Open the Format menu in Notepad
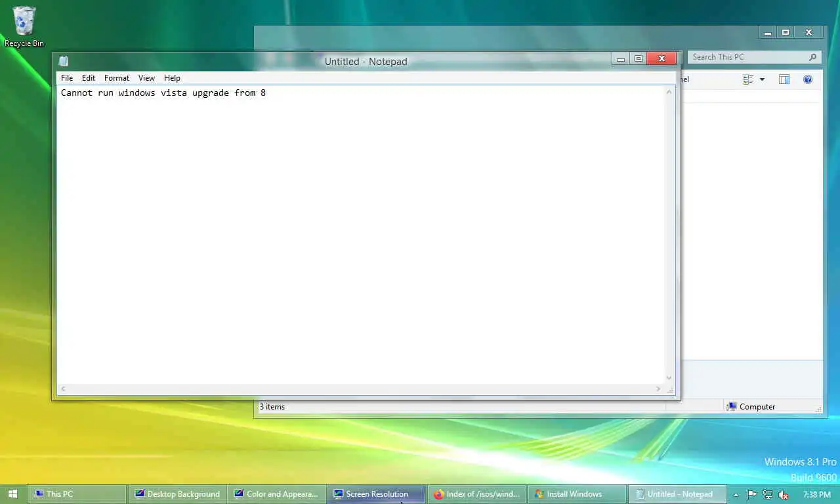 pyautogui.click(x=117, y=77)
